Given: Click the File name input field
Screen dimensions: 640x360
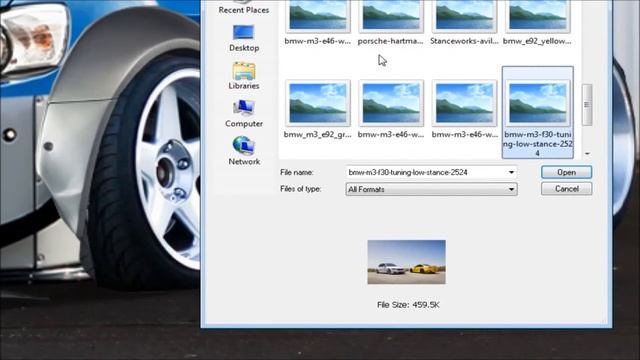Looking at the screenshot, I should pyautogui.click(x=427, y=172).
